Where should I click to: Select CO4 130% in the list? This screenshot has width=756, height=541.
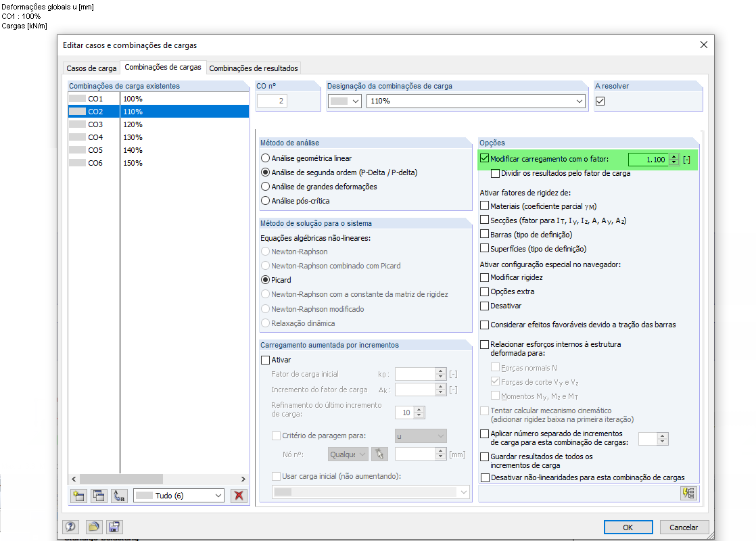point(158,137)
